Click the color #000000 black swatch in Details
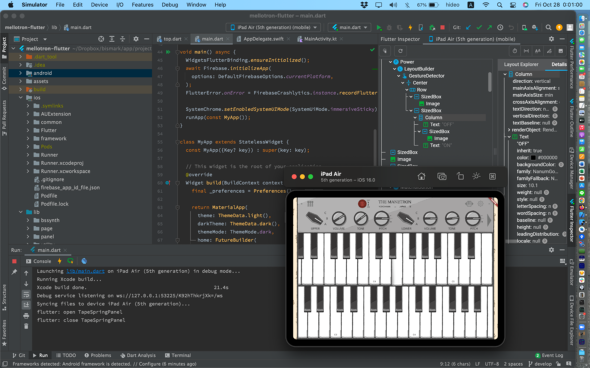 533,158
